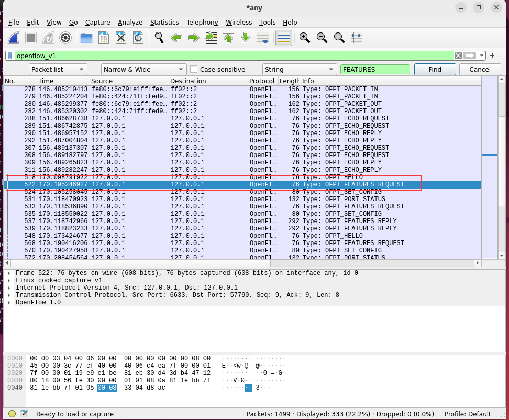Image resolution: width=509 pixels, height=420 pixels.
Task: Open the Wireless menu
Action: pyautogui.click(x=239, y=23)
